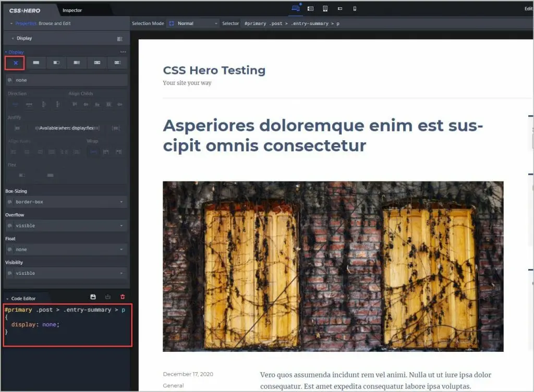
Task: Open the three-dots menu beside Display
Action: 123,52
